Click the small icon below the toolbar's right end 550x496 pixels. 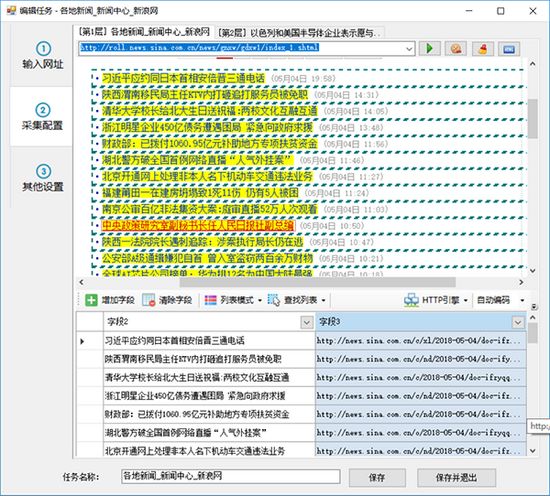(x=534, y=307)
